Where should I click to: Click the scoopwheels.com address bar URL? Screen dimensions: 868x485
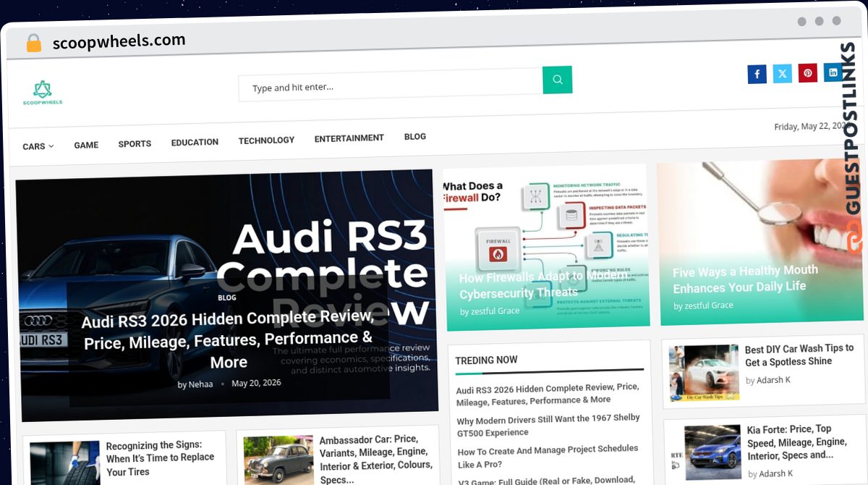point(119,41)
